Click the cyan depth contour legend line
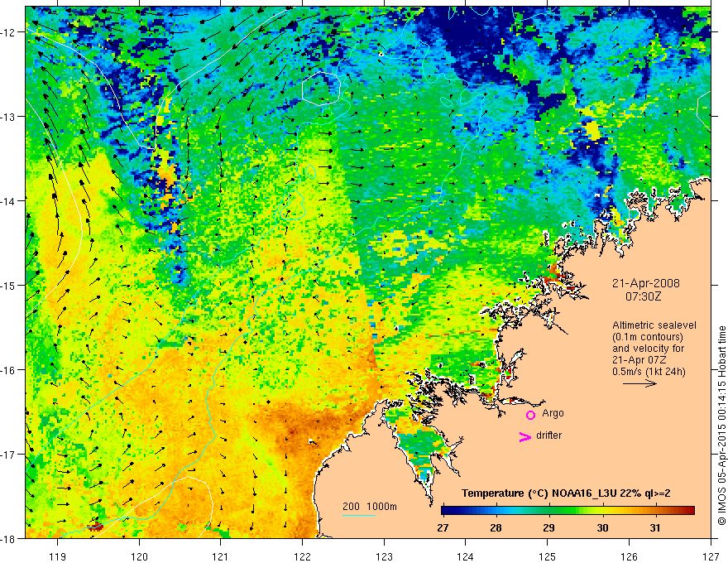The height and width of the screenshot is (563, 728). tap(359, 515)
